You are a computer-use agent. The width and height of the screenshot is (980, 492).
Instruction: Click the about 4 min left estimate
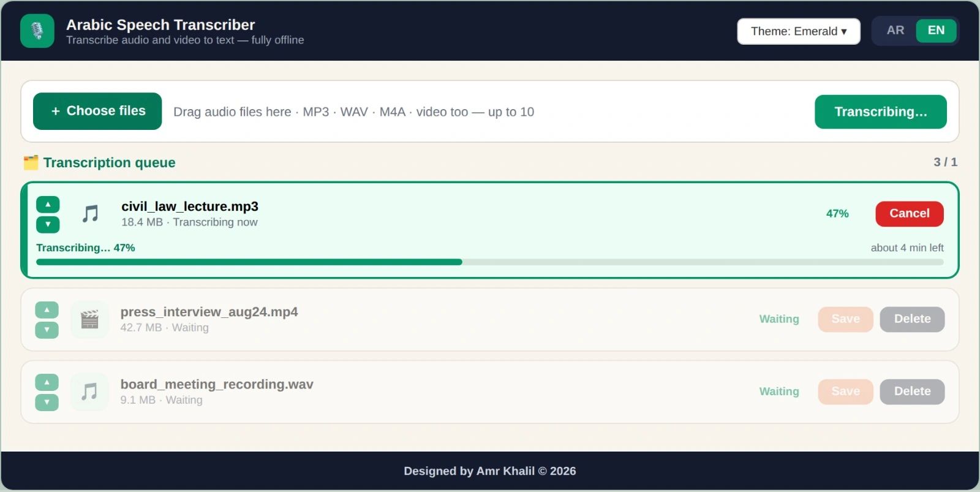(x=907, y=248)
